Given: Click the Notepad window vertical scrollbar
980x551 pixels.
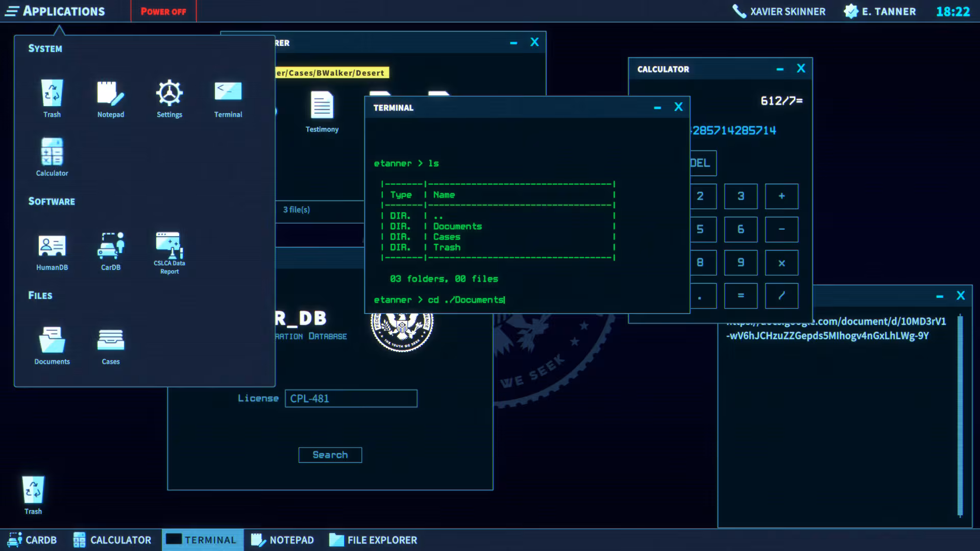Looking at the screenshot, I should pyautogui.click(x=960, y=416).
